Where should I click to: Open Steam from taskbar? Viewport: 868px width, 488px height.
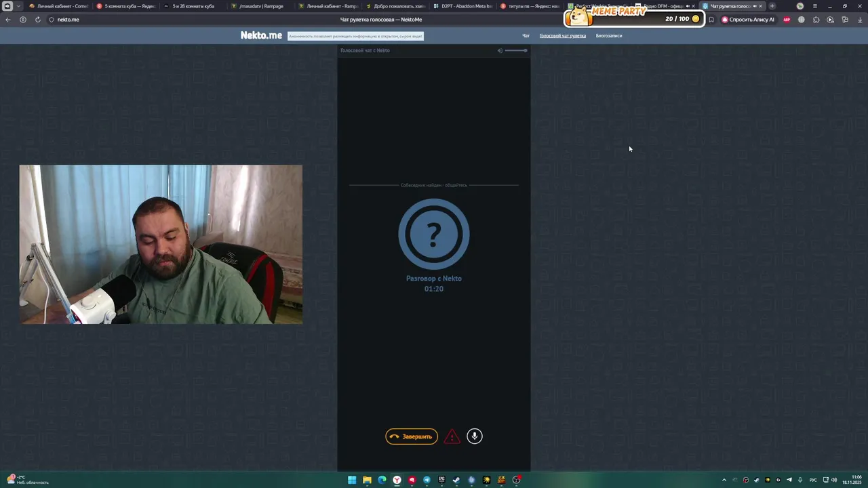456,480
